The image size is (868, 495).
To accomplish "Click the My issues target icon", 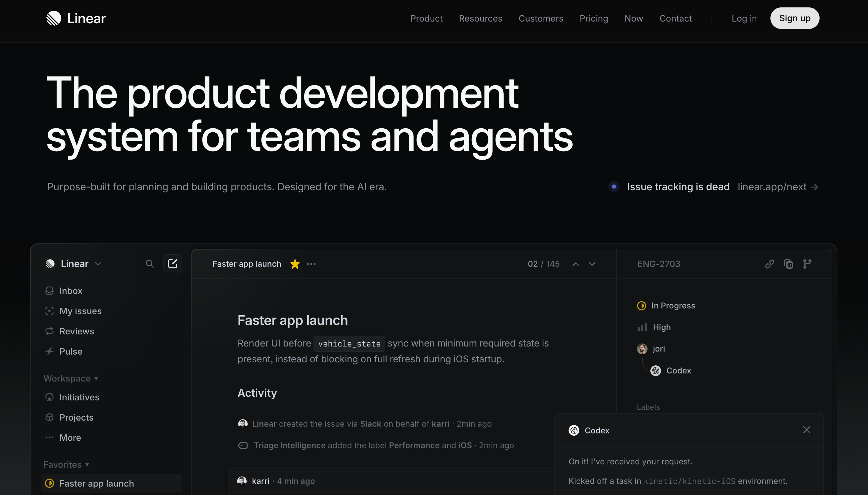I will pyautogui.click(x=49, y=311).
